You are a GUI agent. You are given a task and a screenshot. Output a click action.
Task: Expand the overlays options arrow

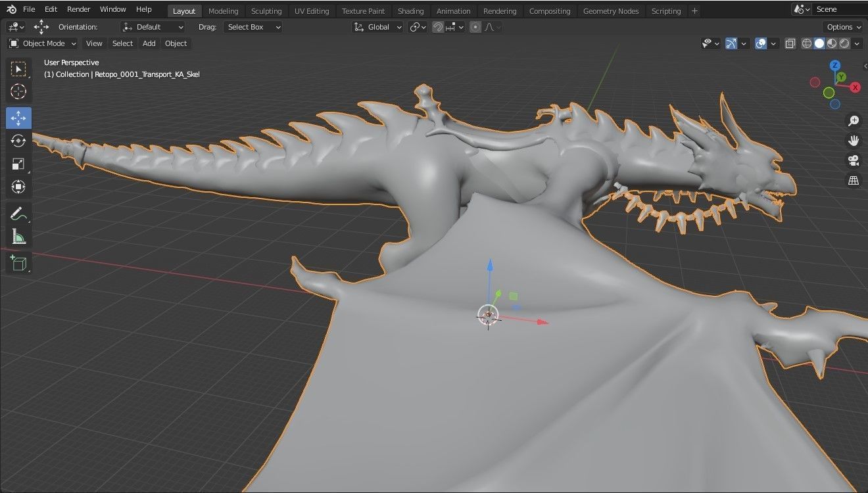pyautogui.click(x=773, y=43)
